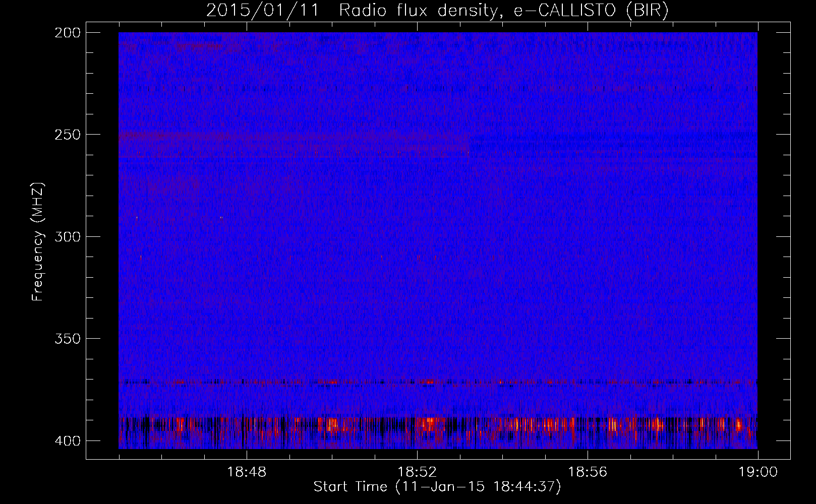
Task: Click the 400 frequency tick label
Action: click(x=68, y=441)
